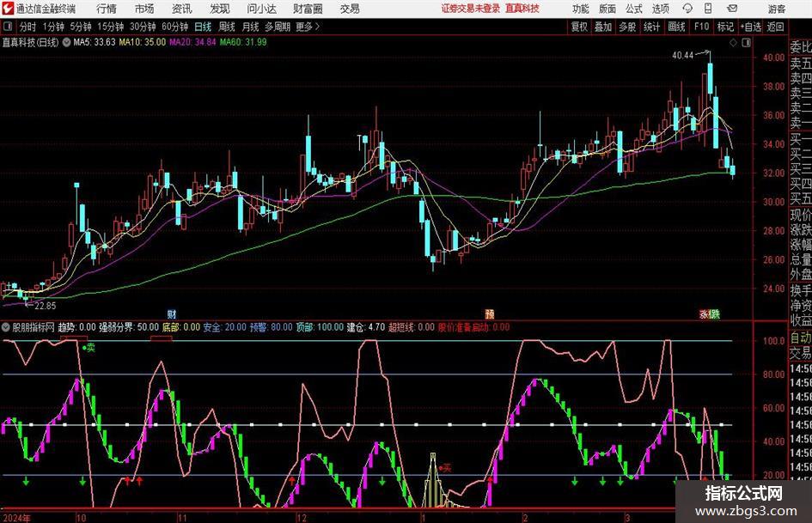Click the 40.44 high price label
The width and height of the screenshot is (812, 523).
(682, 56)
